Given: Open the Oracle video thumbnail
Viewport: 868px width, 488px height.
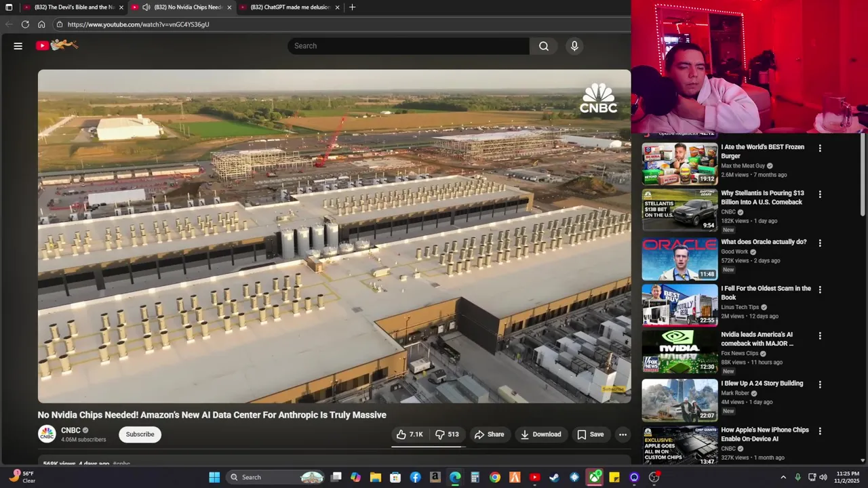Looking at the screenshot, I should (x=679, y=259).
